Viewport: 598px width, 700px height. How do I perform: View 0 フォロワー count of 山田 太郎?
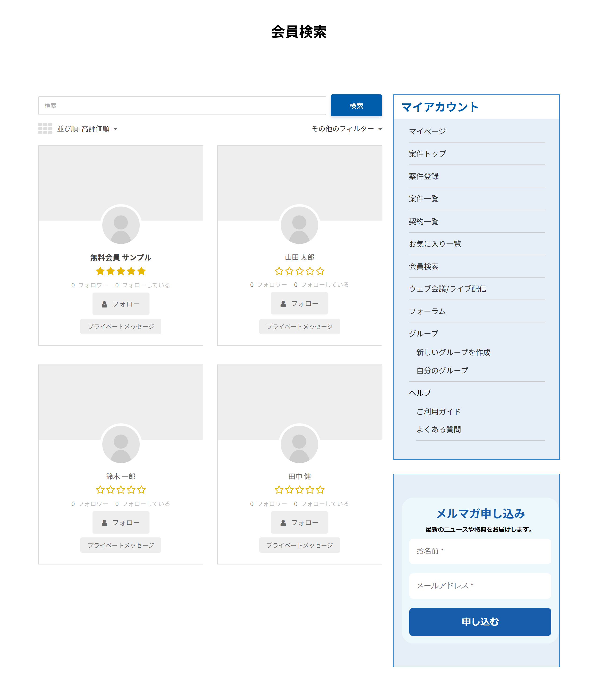tap(268, 285)
